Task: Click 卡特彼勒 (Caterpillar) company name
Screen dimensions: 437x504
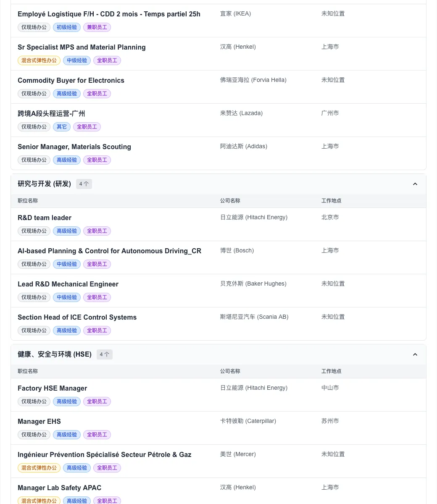Action: pyautogui.click(x=248, y=421)
